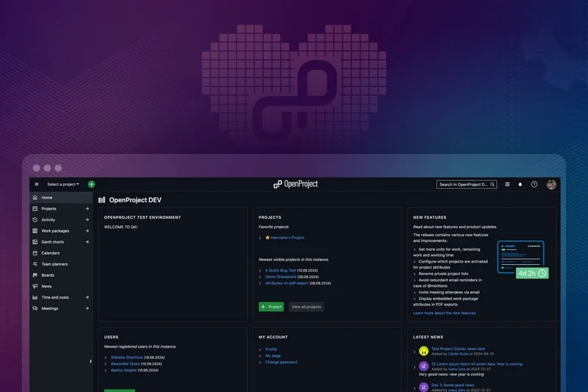Click the Team planners sidebar icon
The width and height of the screenshot is (588, 392).
point(35,264)
